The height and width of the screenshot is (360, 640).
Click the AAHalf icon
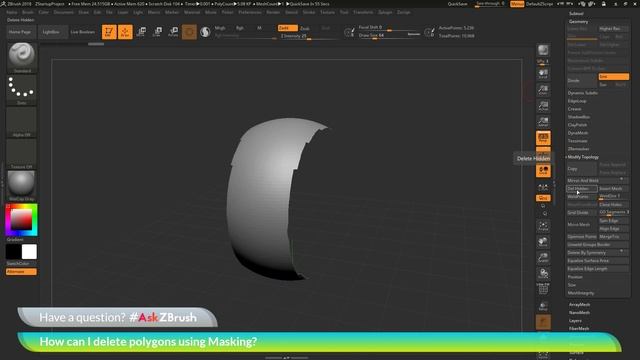[543, 122]
